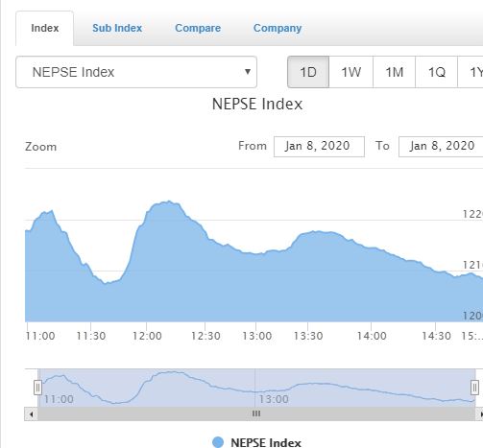Expand the NEPSE Index dropdown

click(x=136, y=72)
